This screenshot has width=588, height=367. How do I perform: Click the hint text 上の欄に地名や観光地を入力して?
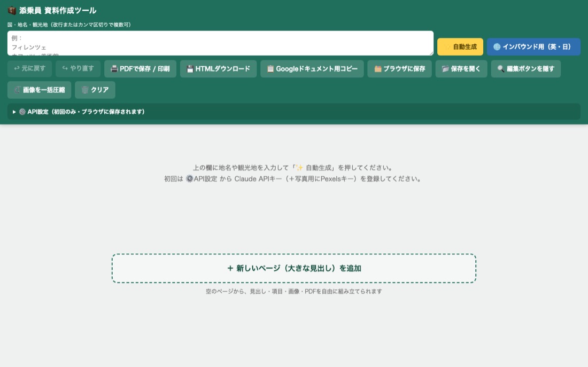[x=293, y=168]
